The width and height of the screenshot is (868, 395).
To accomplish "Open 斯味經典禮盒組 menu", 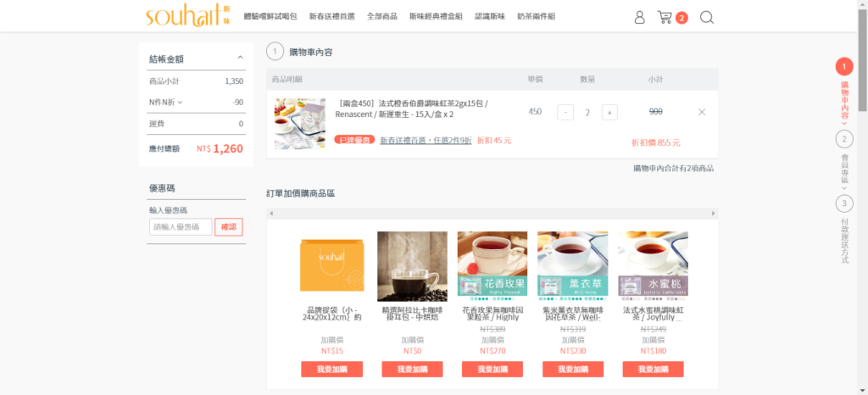I will [x=437, y=17].
